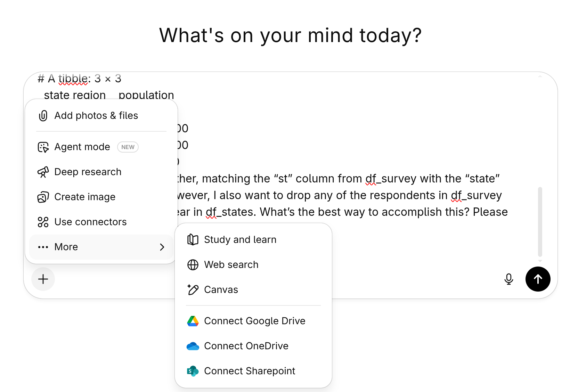Click the paperclip icon for Add photos & files
The width and height of the screenshot is (570, 392).
[43, 115]
